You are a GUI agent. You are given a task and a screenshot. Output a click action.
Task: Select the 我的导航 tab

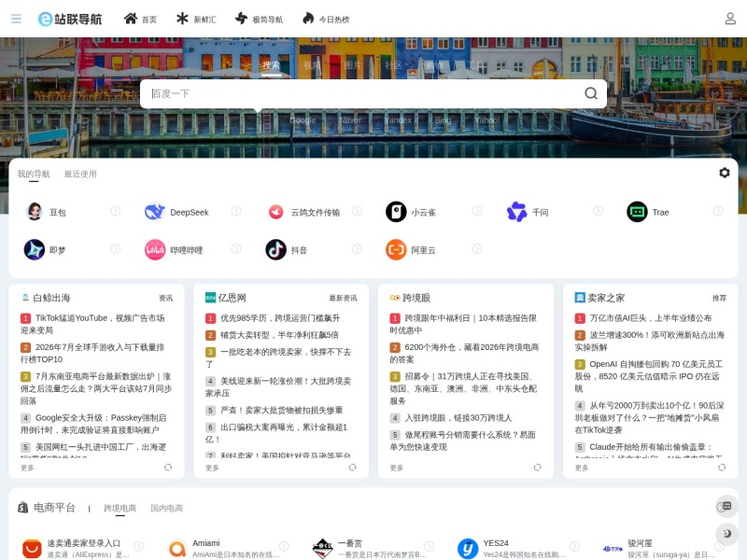34,174
